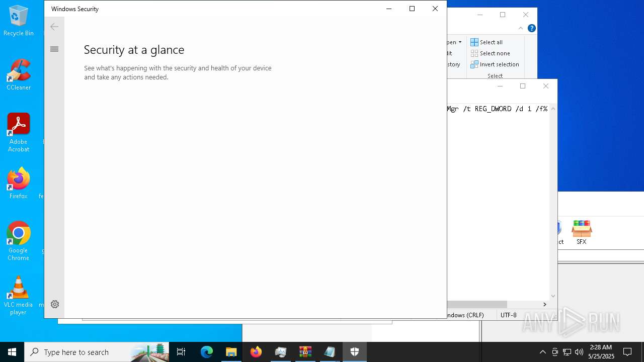Screen dimensions: 644x362
Task: Collapse the File Explorer ribbon chevron
Action: pyautogui.click(x=521, y=28)
